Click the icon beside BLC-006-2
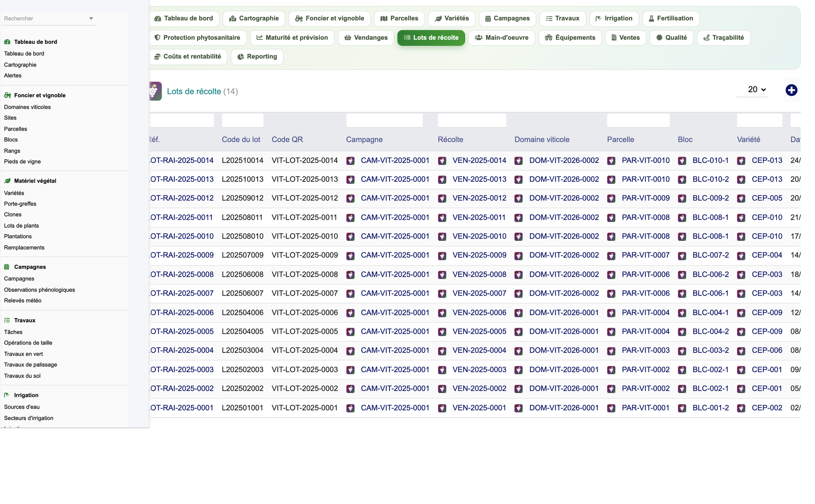The height and width of the screenshot is (504, 815). pyautogui.click(x=682, y=275)
